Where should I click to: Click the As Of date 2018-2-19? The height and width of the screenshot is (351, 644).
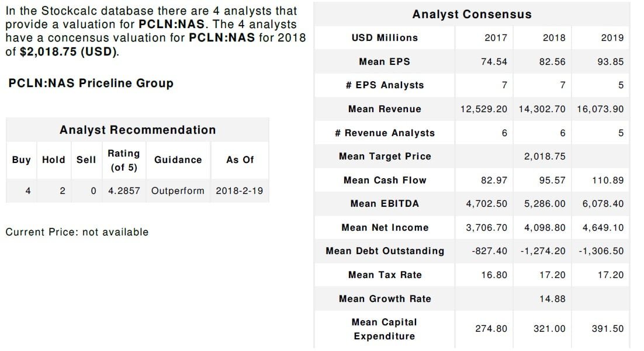pos(240,191)
